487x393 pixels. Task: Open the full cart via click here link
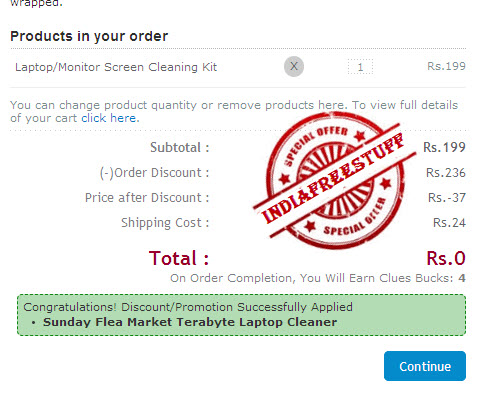[108, 118]
